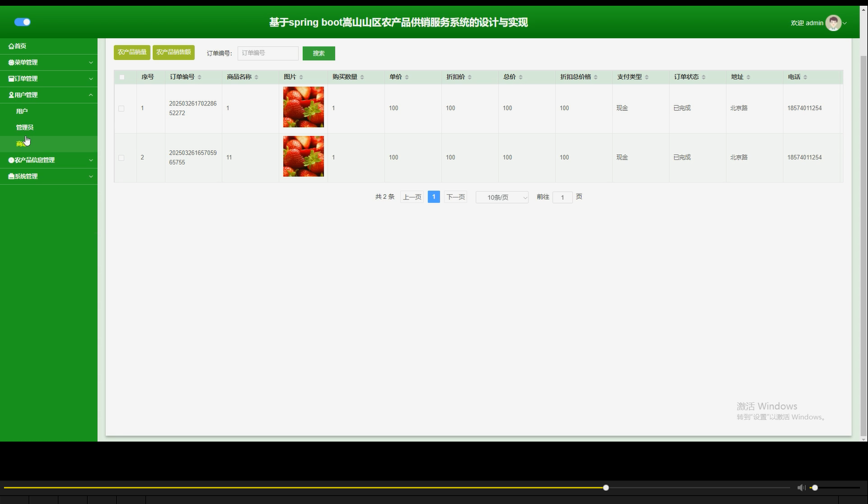Click order number 20250326165705965755
The image size is (868, 504).
pos(193,157)
